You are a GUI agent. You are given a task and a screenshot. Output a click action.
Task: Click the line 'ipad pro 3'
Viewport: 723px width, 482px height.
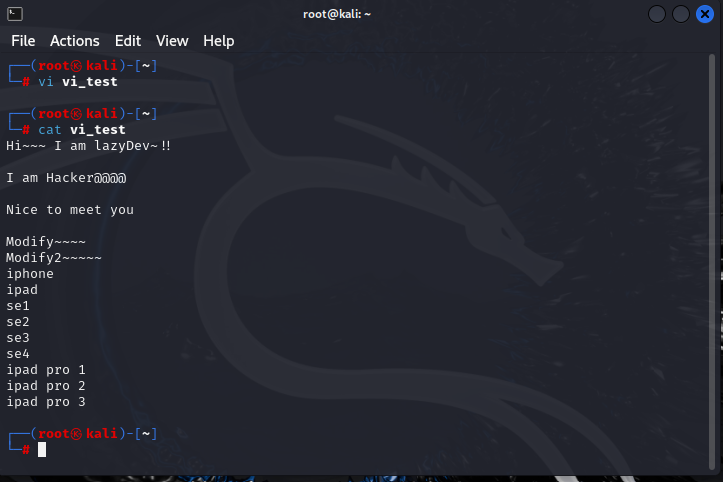(46, 402)
